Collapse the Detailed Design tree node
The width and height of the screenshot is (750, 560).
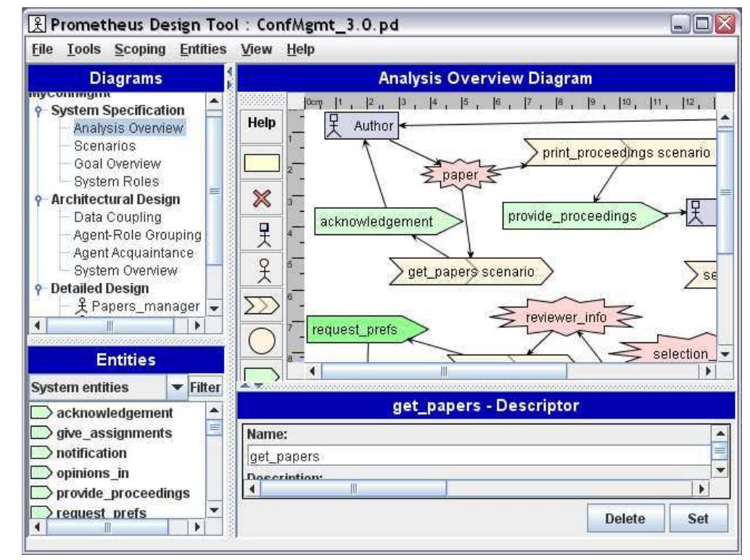click(x=38, y=289)
